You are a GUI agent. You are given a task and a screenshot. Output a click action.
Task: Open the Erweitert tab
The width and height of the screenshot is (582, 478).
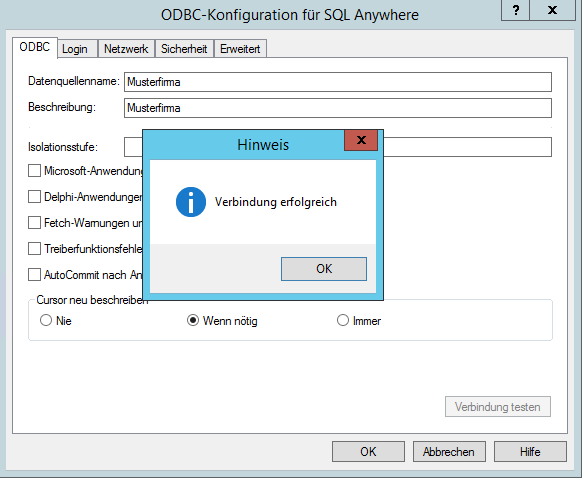coord(240,49)
